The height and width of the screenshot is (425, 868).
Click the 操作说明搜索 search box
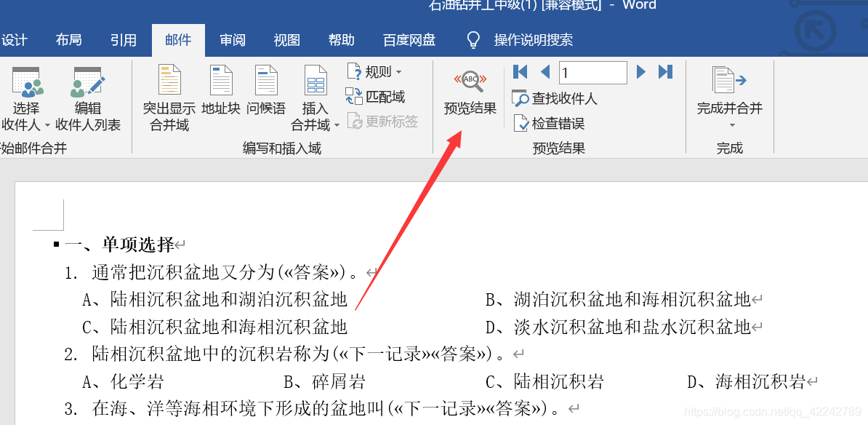coord(533,40)
